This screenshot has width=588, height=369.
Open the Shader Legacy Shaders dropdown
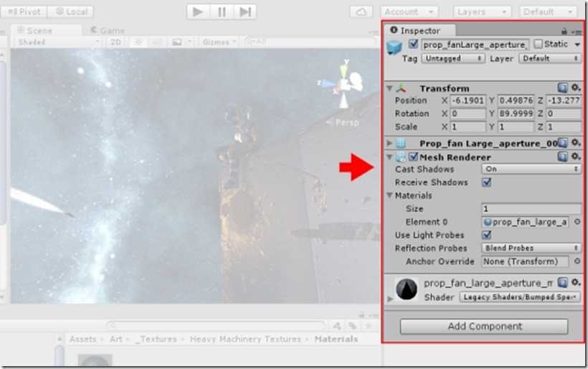click(520, 297)
